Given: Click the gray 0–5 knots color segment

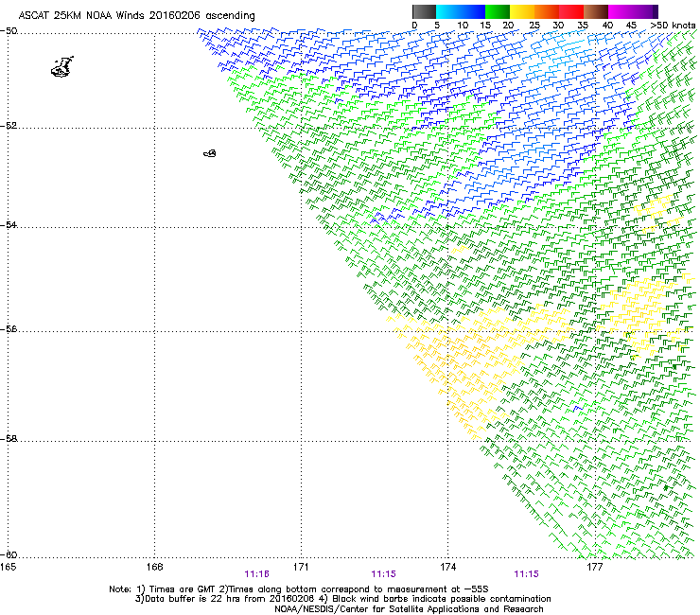Looking at the screenshot, I should pos(424,11).
